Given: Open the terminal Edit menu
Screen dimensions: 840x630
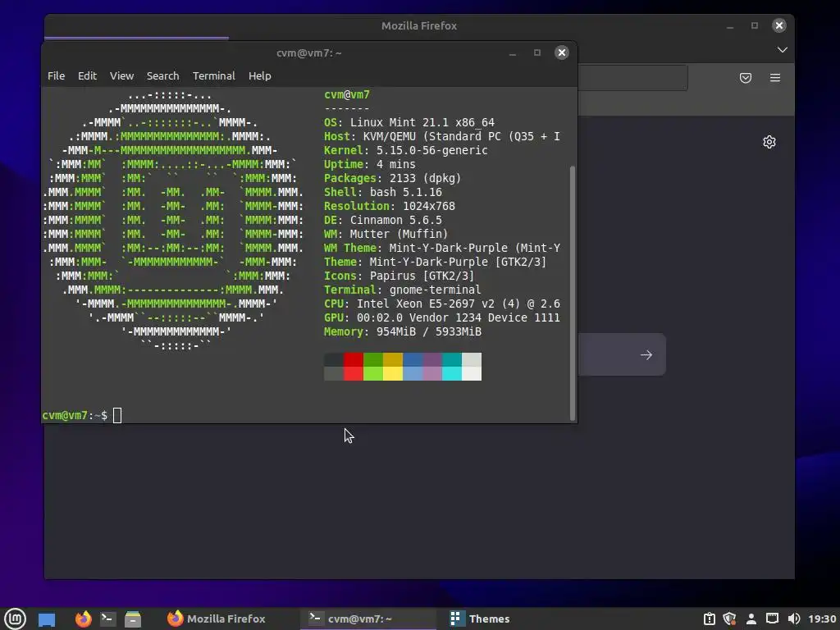Looking at the screenshot, I should 87,76.
